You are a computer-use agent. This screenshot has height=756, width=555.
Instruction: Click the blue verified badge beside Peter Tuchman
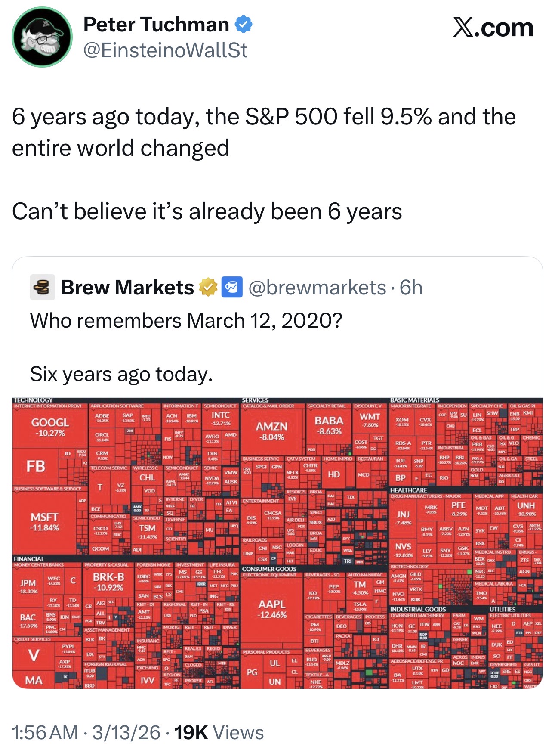click(x=244, y=24)
